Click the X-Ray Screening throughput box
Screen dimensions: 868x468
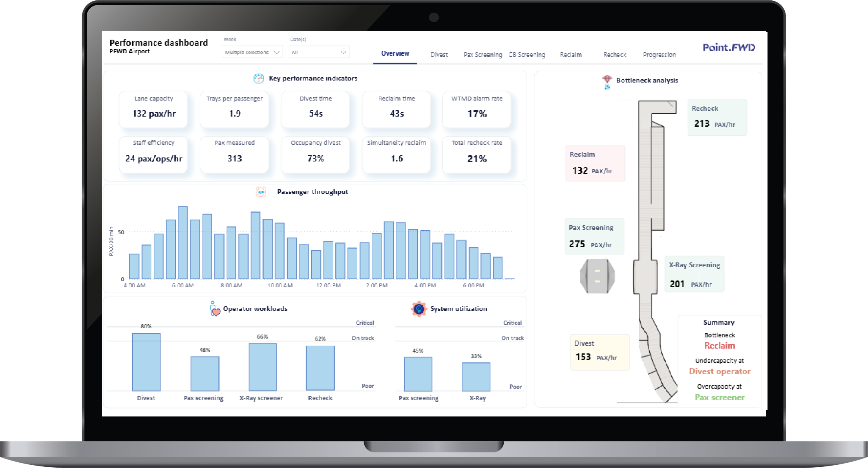point(694,274)
